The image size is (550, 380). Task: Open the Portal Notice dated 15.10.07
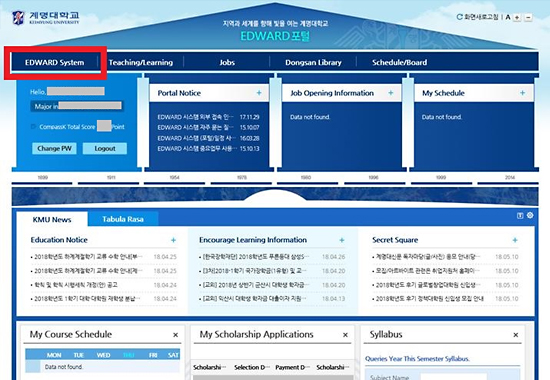(x=208, y=127)
